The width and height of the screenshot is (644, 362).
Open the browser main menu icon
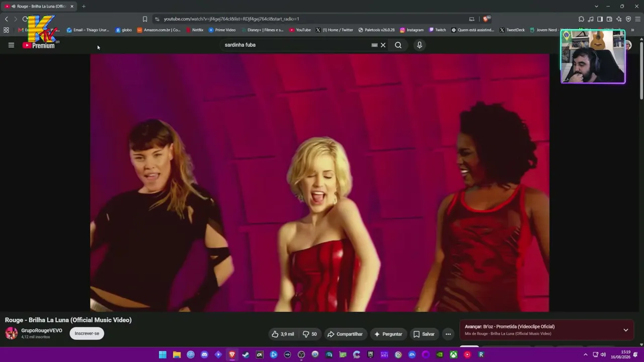(x=637, y=19)
